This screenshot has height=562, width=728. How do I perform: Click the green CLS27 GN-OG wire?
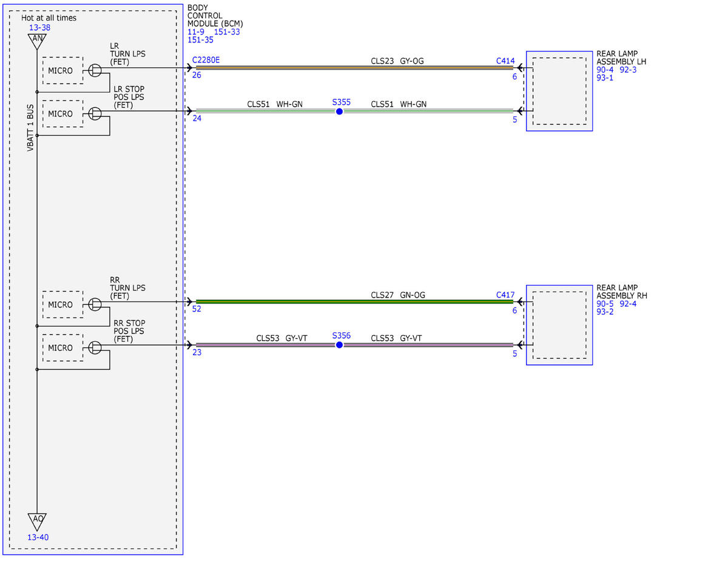(x=354, y=301)
